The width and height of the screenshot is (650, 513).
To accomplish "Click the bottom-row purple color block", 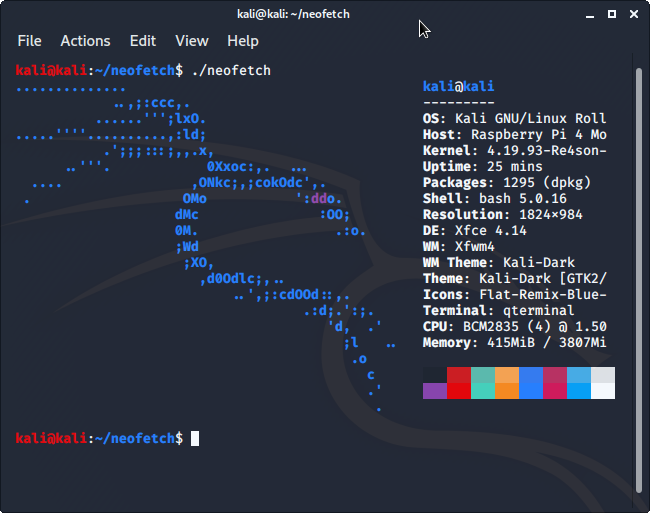I will pos(435,391).
